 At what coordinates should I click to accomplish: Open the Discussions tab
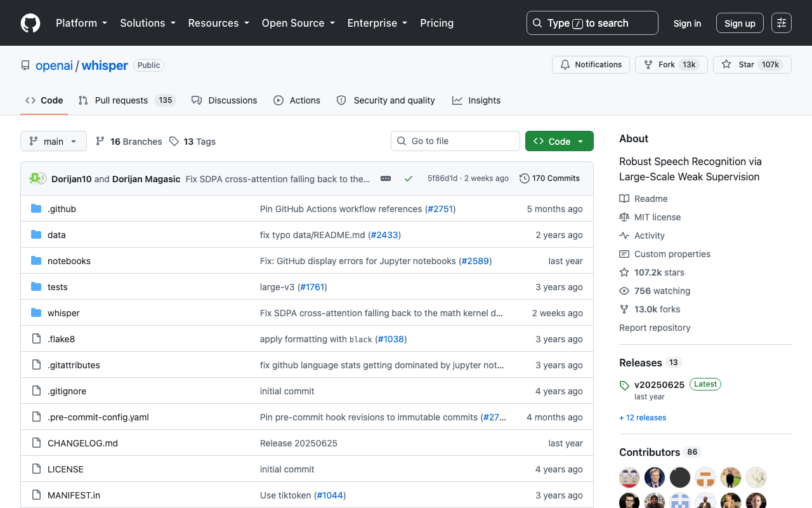pos(224,100)
